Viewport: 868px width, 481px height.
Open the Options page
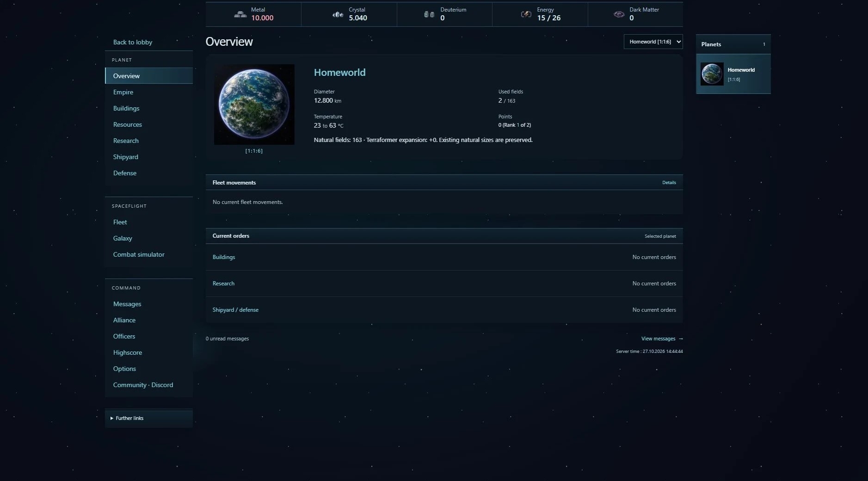pyautogui.click(x=149, y=369)
